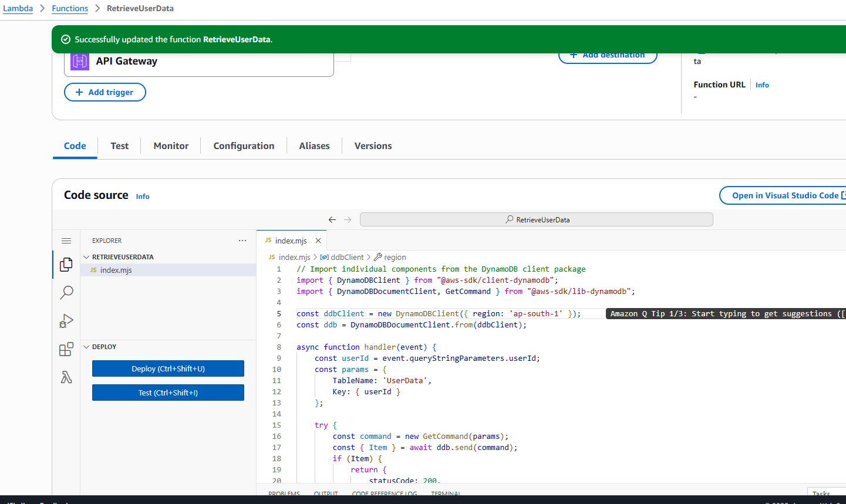Click the back arrow in editor navigation
846x504 pixels.
coord(332,219)
